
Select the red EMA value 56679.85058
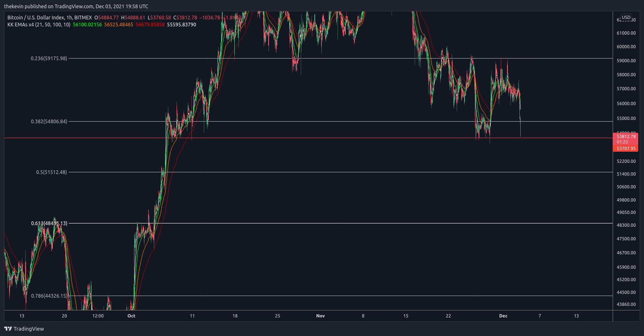(x=150, y=25)
